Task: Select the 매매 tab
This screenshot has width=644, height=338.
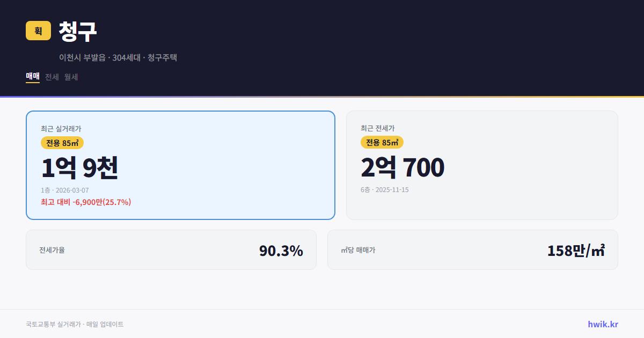Action: point(32,77)
